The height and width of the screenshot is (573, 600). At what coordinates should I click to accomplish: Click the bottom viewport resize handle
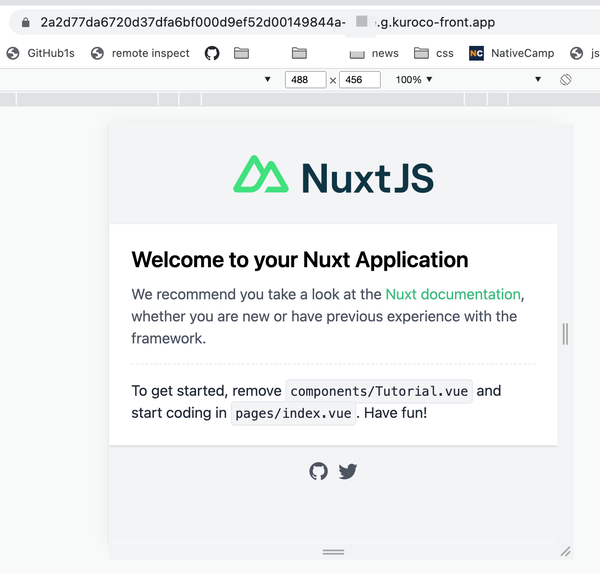(333, 552)
